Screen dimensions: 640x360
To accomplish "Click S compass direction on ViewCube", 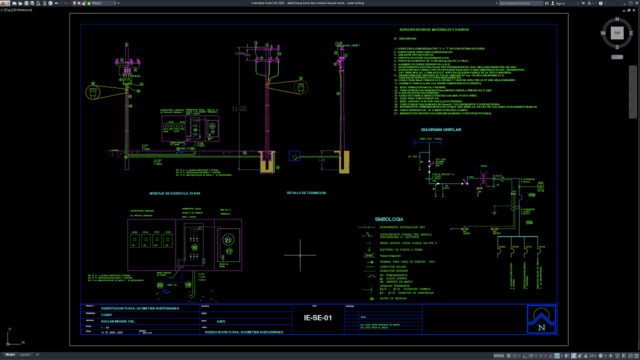I will point(617,47).
